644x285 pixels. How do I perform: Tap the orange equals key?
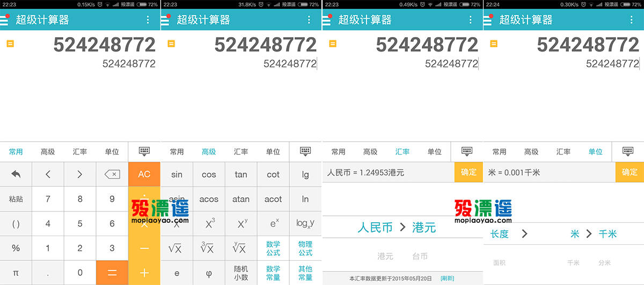click(x=112, y=273)
